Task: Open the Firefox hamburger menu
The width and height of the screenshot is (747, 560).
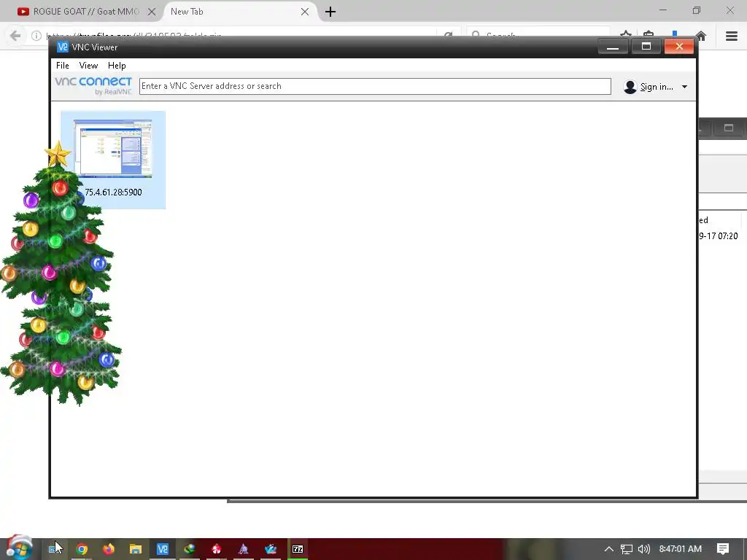Action: pyautogui.click(x=732, y=36)
